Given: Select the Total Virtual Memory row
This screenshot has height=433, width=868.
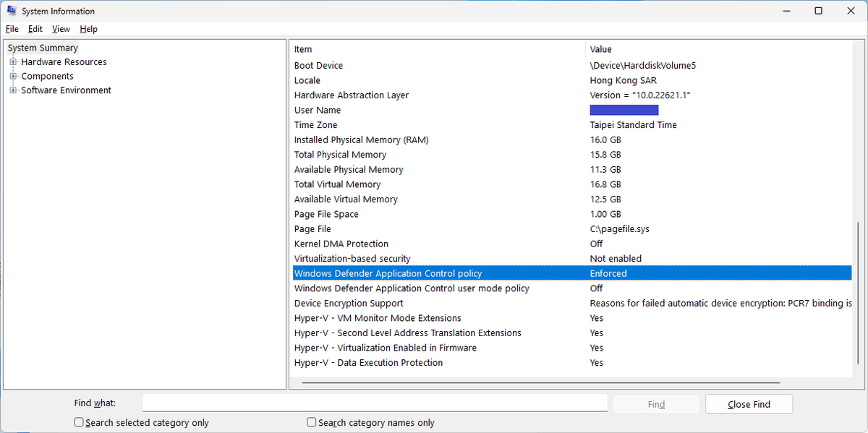Looking at the screenshot, I should 571,184.
